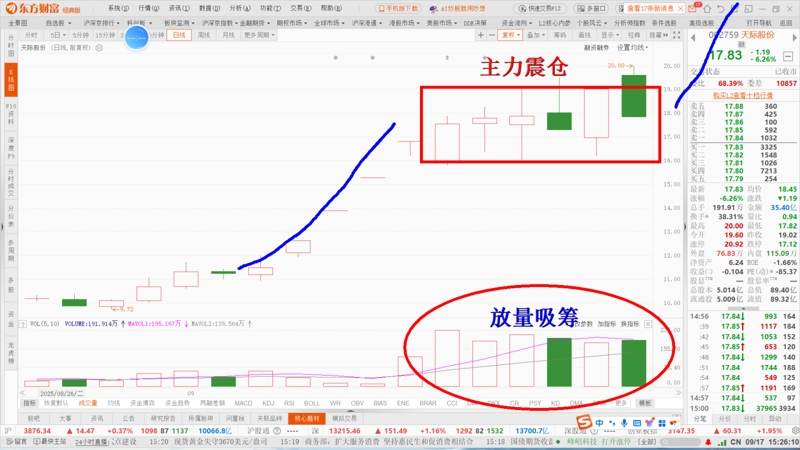Select the 分时 period
The width and height of the screenshot is (800, 450).
(31, 35)
